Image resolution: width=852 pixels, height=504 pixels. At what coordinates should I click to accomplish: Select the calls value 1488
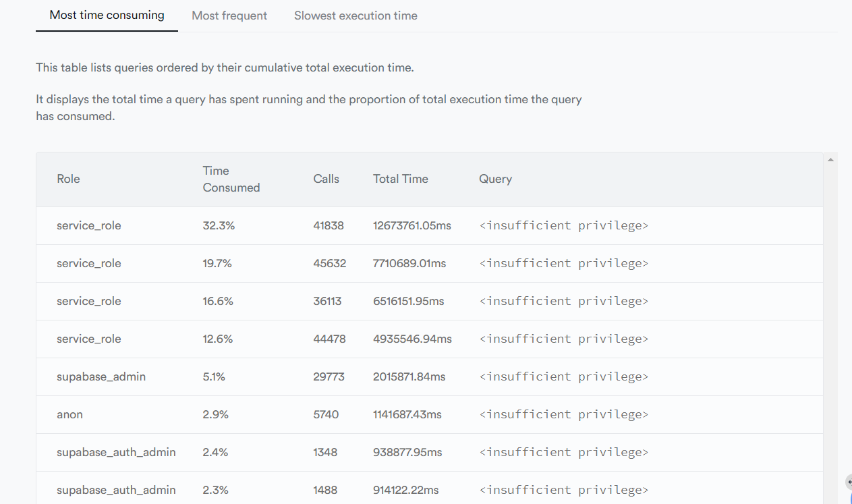325,490
